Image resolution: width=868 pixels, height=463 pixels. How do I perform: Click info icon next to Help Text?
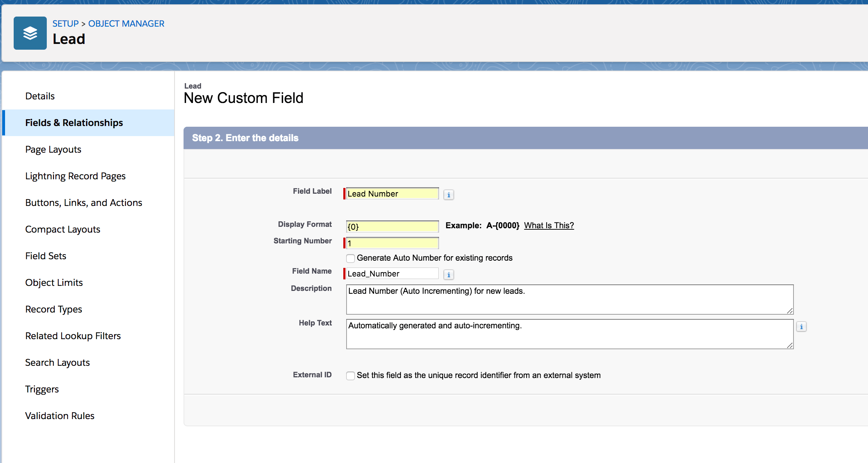pos(801,327)
